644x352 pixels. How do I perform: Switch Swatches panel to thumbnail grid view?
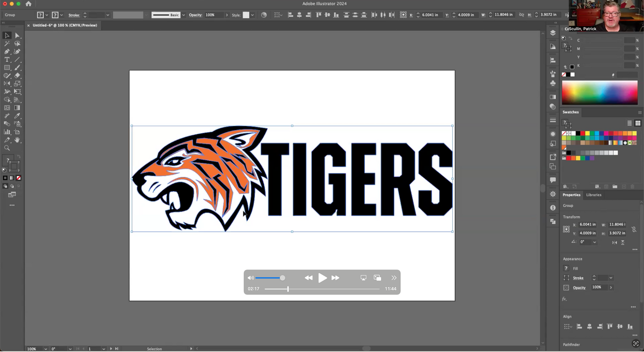tap(638, 123)
